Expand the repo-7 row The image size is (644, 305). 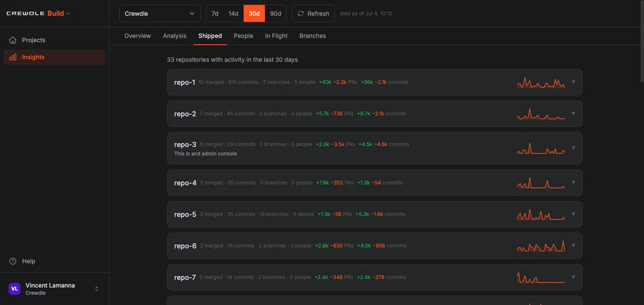click(x=573, y=277)
